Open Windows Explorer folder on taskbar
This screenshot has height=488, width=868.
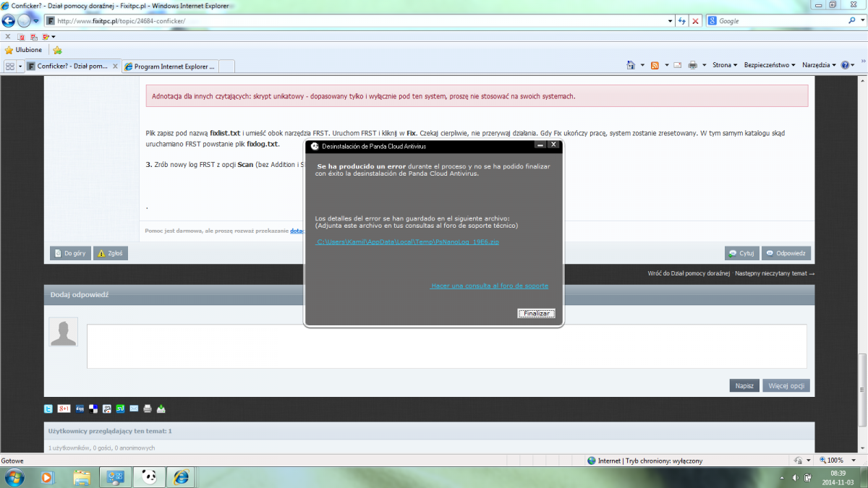tap(82, 477)
